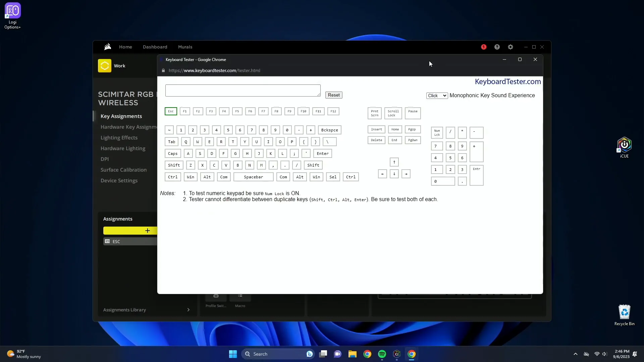Viewport: 644px width, 362px height.
Task: Click the KeyboardTester.com link
Action: click(x=508, y=82)
